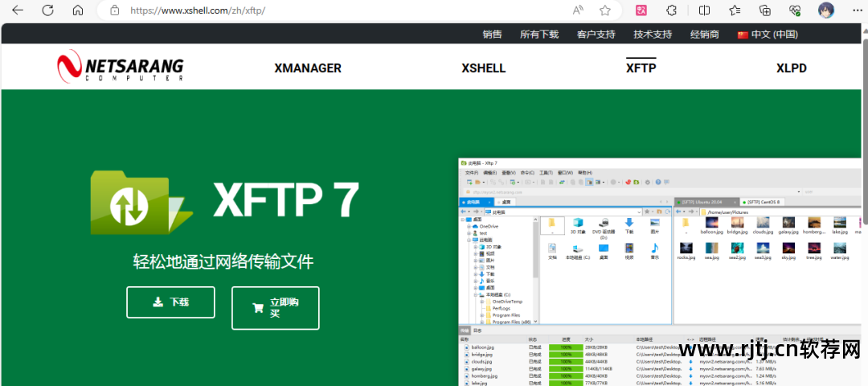
Task: Expand the OneDrive tree node
Action: click(469, 226)
